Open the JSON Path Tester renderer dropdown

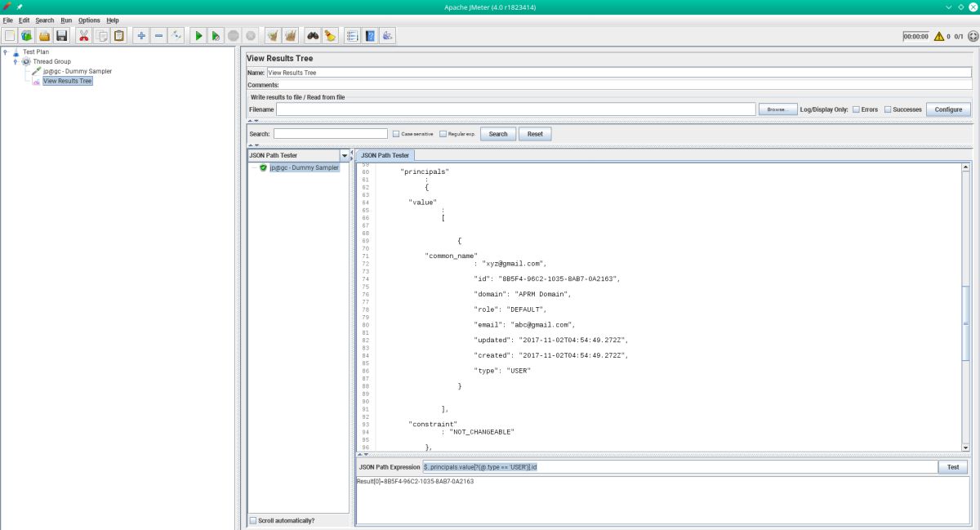pyautogui.click(x=345, y=155)
